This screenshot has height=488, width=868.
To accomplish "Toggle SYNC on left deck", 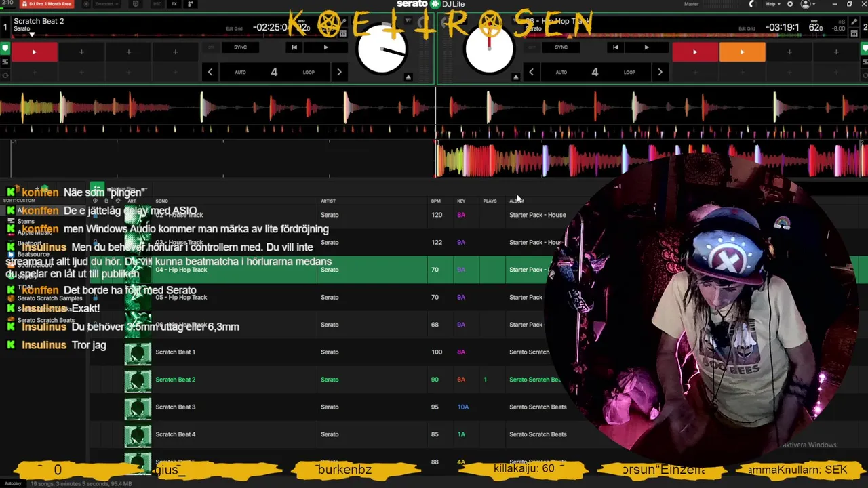I will click(240, 47).
